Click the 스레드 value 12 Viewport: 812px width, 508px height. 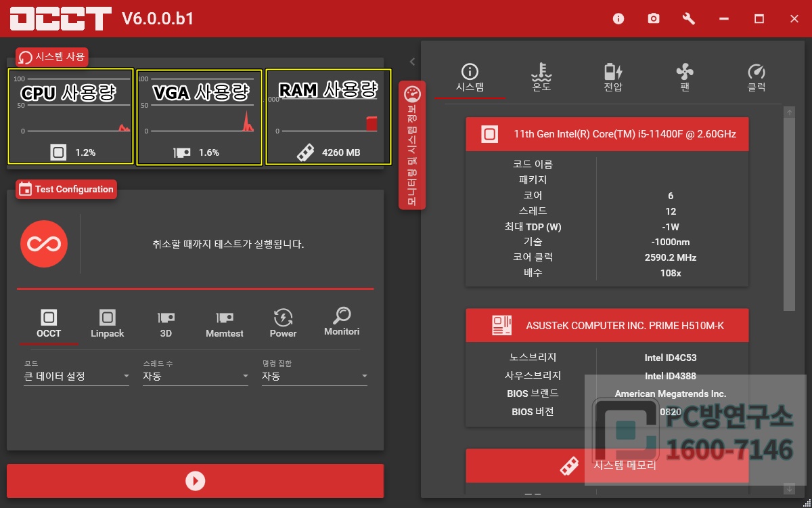pyautogui.click(x=671, y=211)
